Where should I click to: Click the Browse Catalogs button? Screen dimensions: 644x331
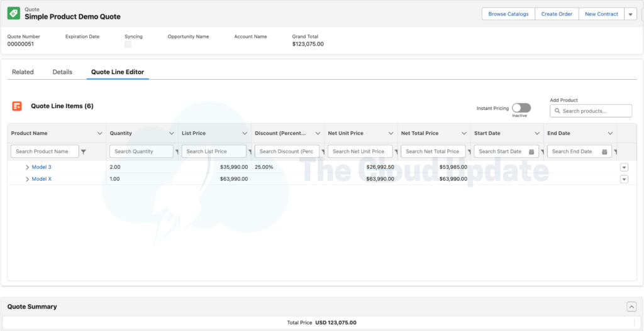(x=508, y=14)
